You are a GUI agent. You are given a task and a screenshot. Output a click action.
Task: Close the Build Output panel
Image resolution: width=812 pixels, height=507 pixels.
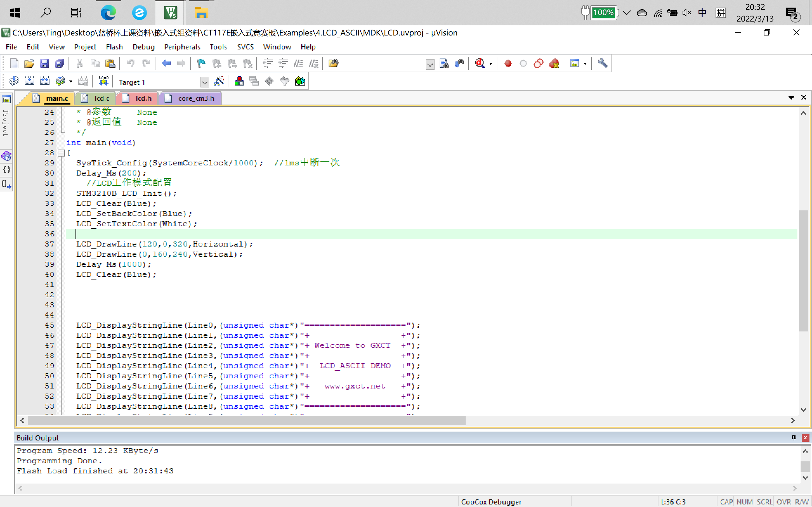pyautogui.click(x=805, y=438)
